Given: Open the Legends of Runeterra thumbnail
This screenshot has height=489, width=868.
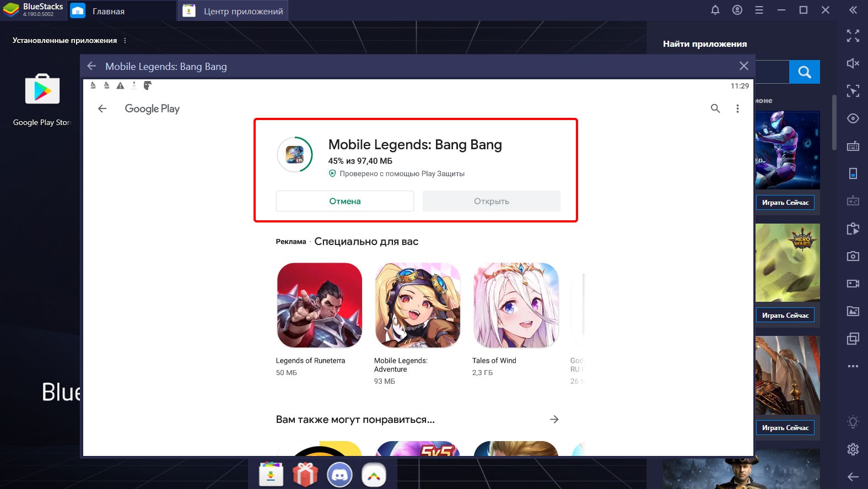Looking at the screenshot, I should click(319, 305).
